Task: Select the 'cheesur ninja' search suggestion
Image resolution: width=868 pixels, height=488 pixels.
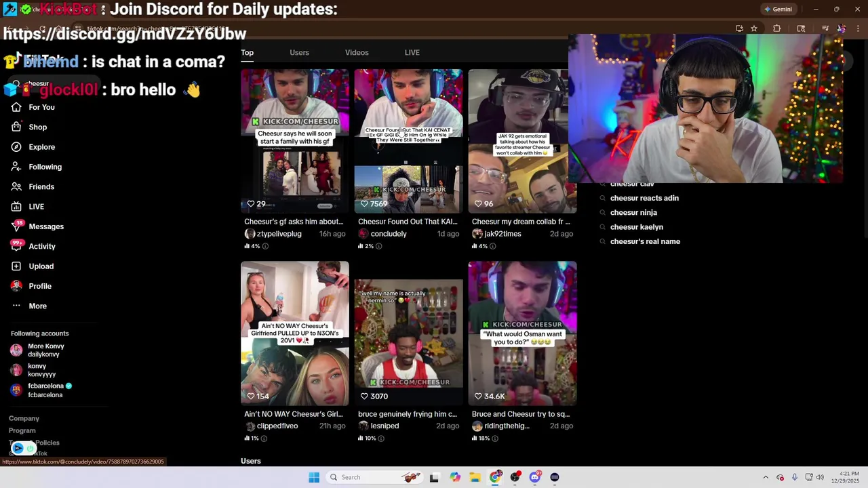Action: click(x=633, y=213)
